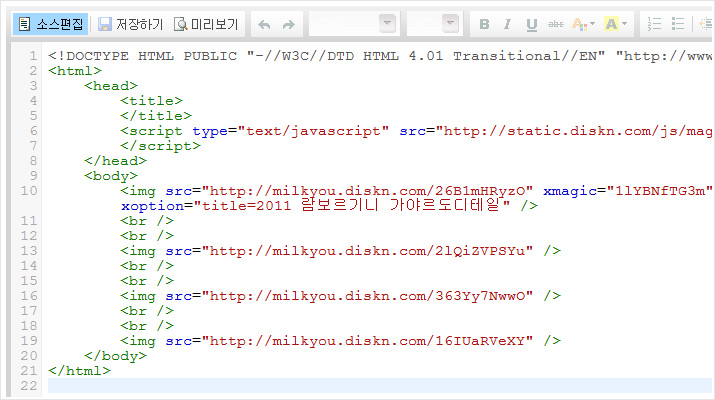Click the </html> closing tag

(79, 371)
